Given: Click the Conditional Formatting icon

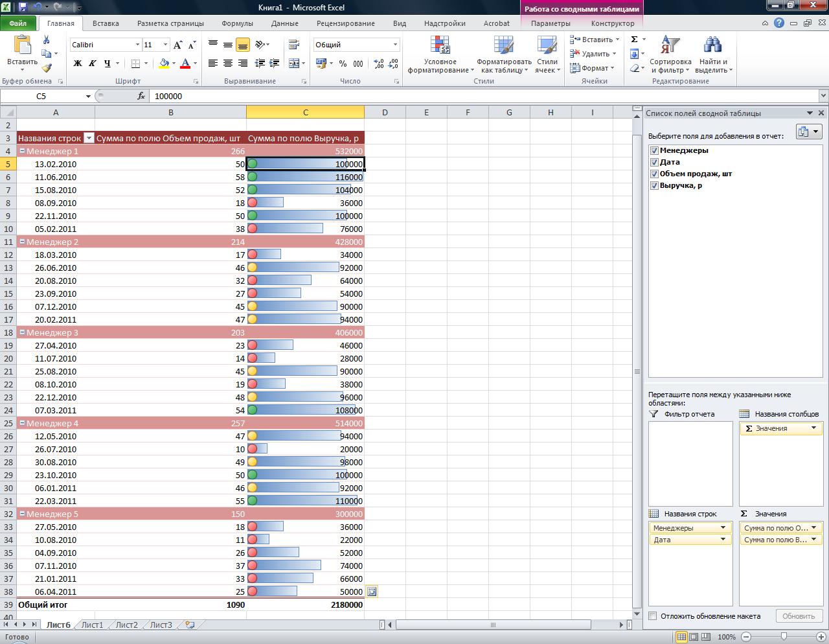Looking at the screenshot, I should (x=440, y=46).
